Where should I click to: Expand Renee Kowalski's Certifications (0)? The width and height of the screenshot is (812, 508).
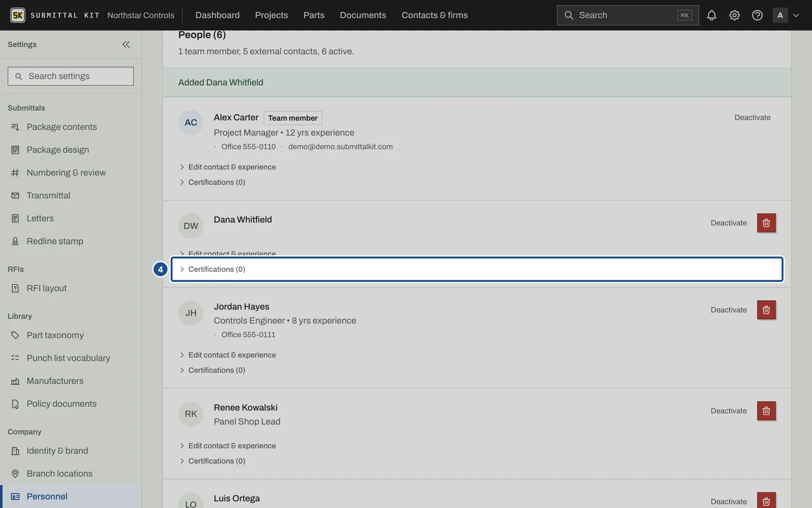[x=213, y=461]
